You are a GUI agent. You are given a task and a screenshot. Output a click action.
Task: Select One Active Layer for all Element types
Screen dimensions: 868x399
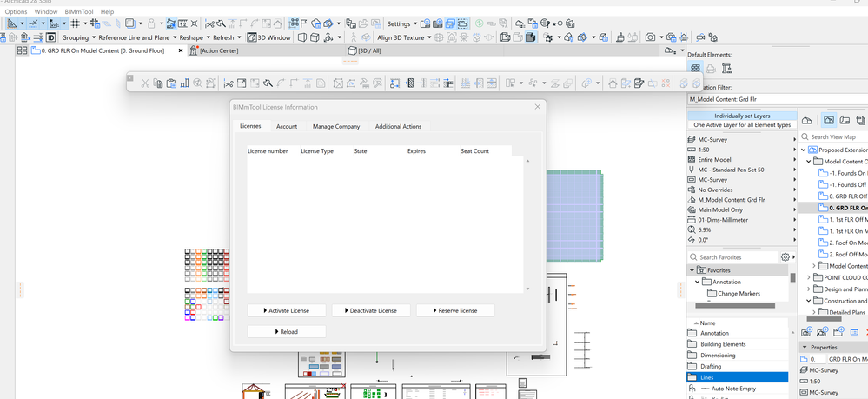pos(741,125)
